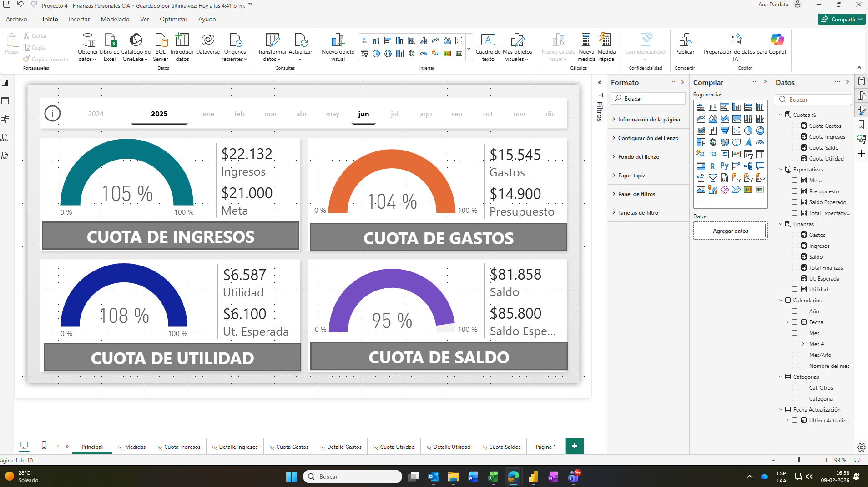Click the Publicar button in the ribbon
Image resolution: width=868 pixels, height=487 pixels.
pos(684,47)
